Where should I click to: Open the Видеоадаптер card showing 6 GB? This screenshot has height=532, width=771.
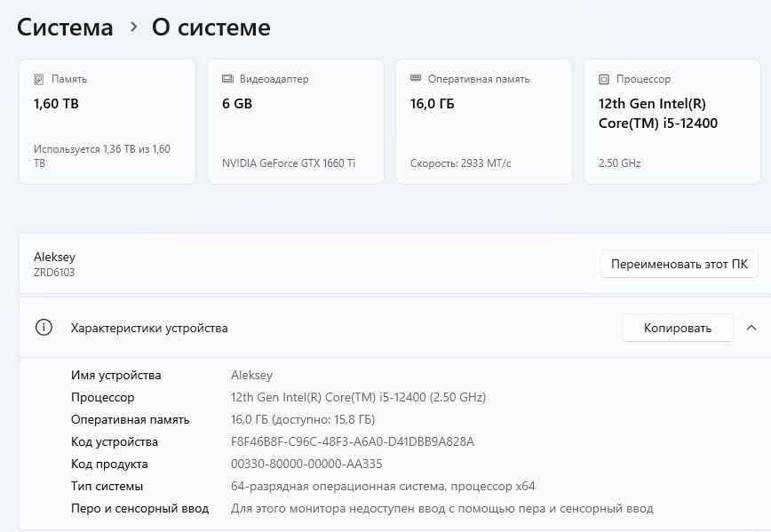pos(296,122)
